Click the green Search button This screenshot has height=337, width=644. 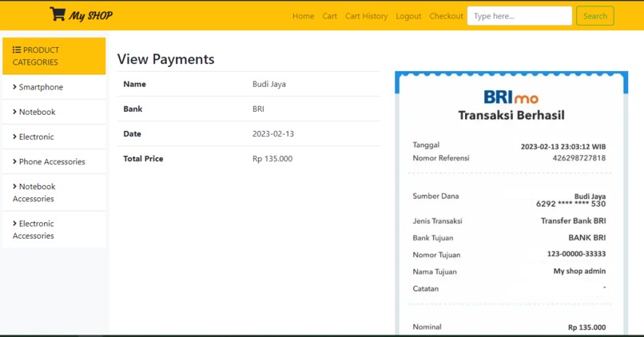[595, 16]
